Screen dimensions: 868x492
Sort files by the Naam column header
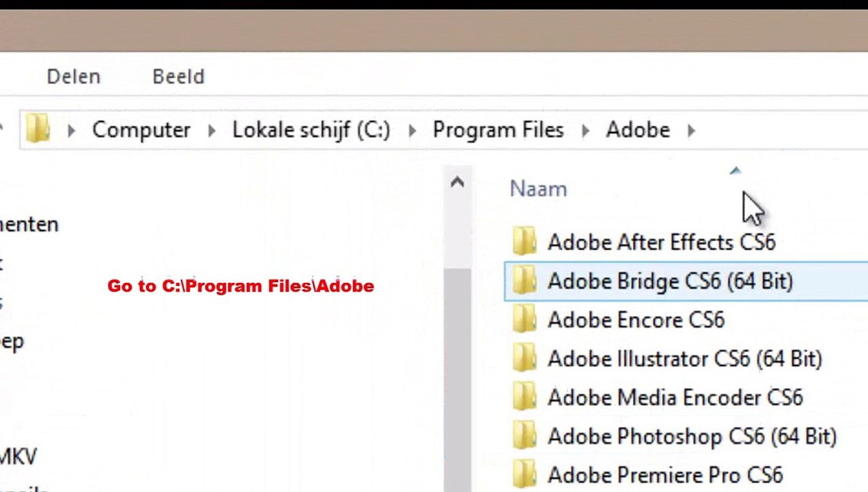coord(538,189)
